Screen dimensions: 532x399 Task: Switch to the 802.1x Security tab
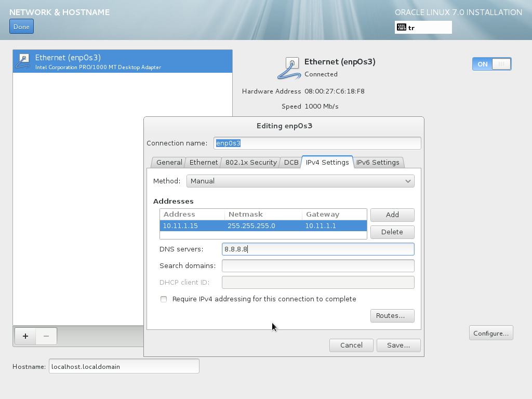click(x=251, y=163)
